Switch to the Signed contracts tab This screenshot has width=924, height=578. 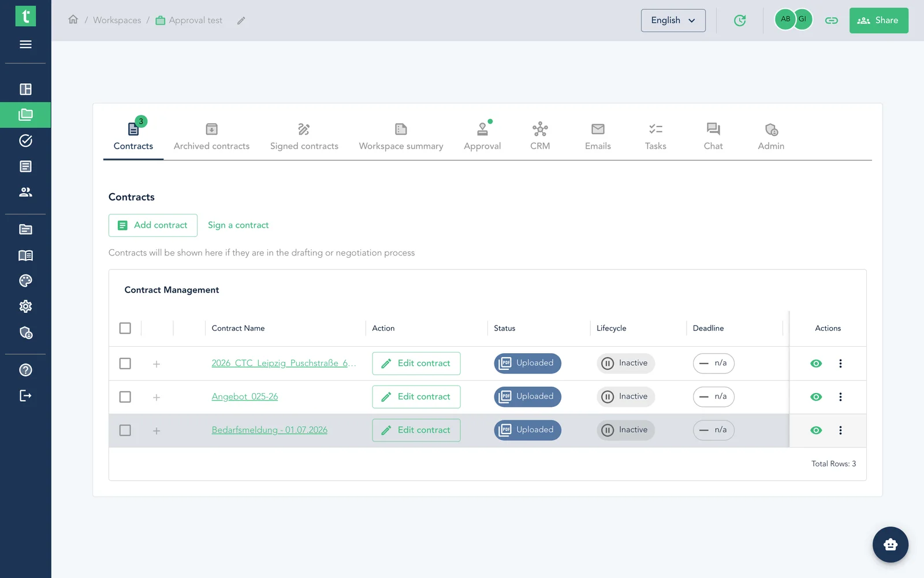[304, 136]
